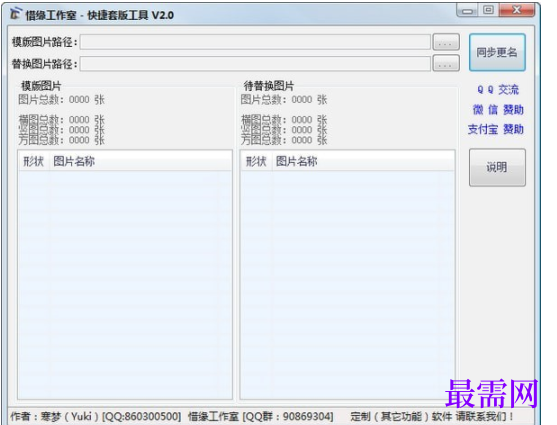This screenshot has height=425, width=557.
Task: Sort 模版图片 list by 形状 column
Action: click(34, 161)
